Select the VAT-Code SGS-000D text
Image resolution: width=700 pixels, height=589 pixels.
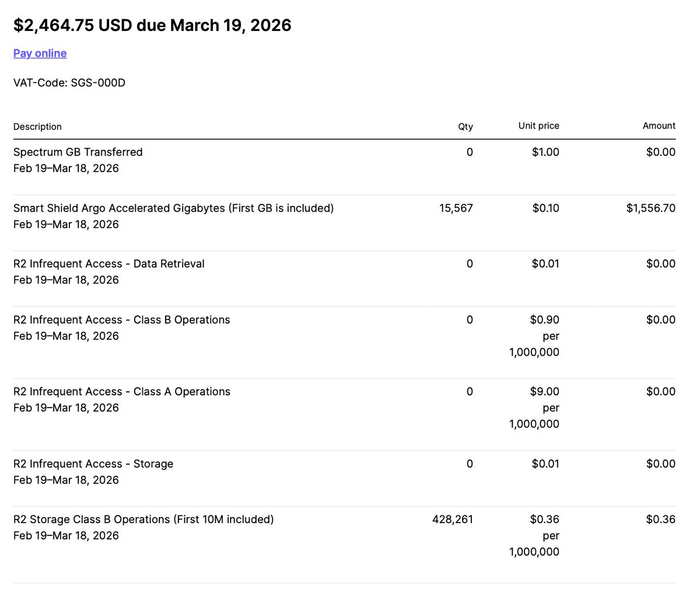click(x=69, y=82)
